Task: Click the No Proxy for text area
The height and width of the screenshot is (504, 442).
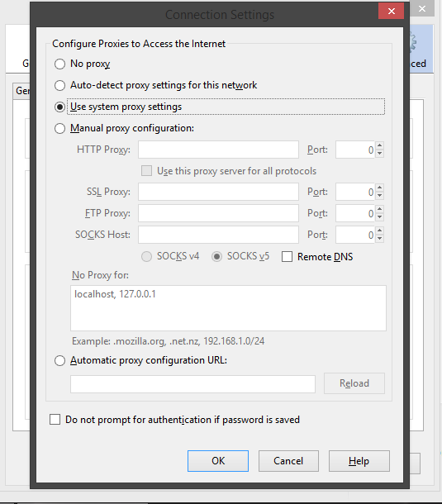Action: point(228,308)
